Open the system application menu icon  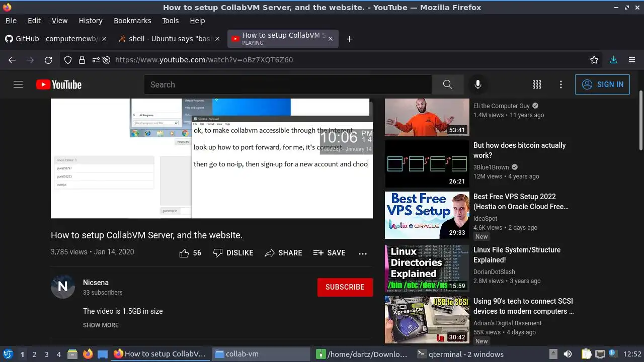(8, 354)
